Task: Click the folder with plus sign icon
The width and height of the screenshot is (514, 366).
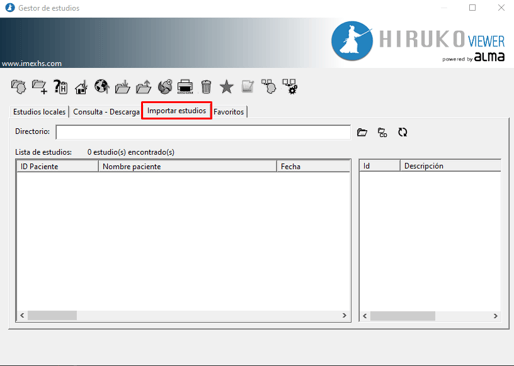Action: pos(39,87)
